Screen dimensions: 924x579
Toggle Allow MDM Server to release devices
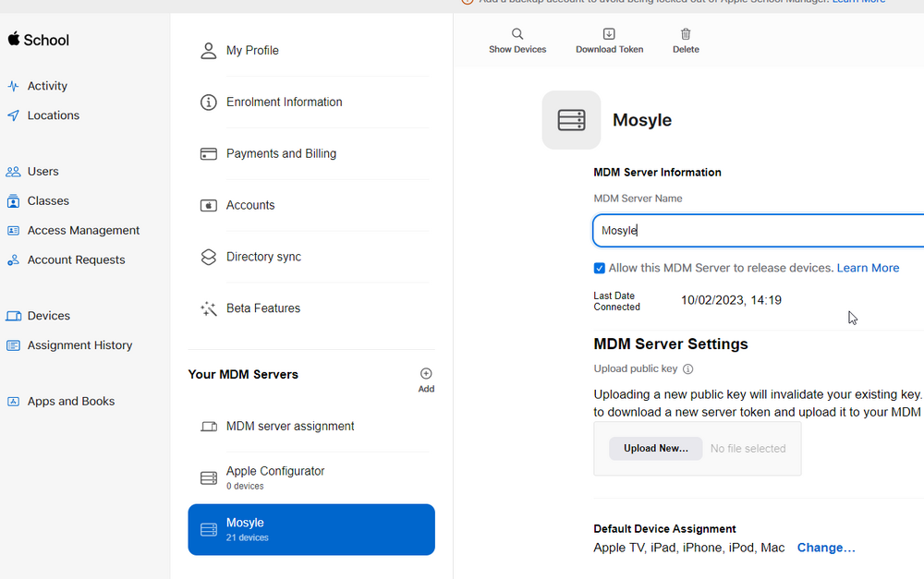600,268
